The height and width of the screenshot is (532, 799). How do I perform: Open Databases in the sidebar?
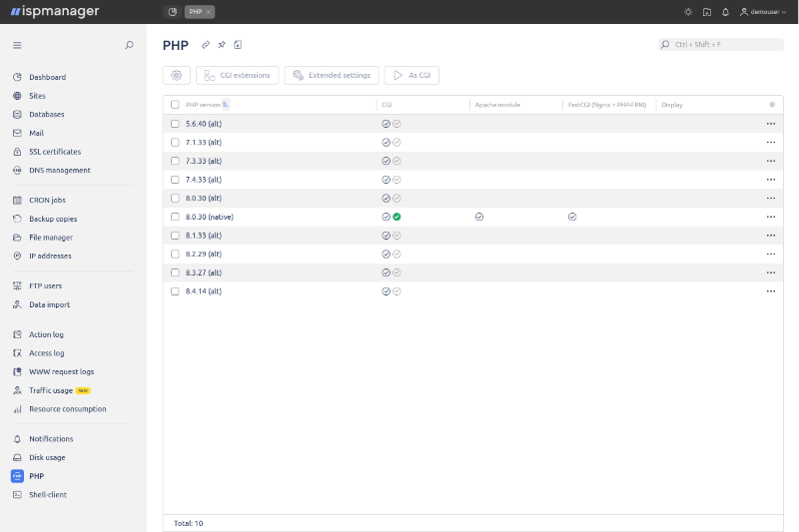46,115
